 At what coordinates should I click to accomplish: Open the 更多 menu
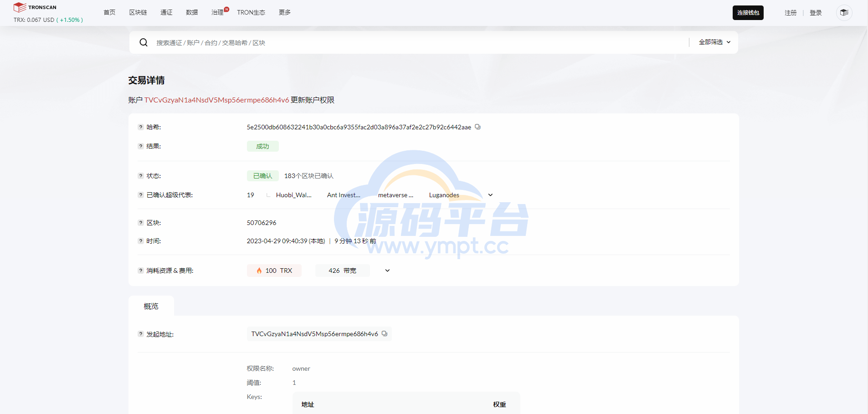click(x=285, y=12)
